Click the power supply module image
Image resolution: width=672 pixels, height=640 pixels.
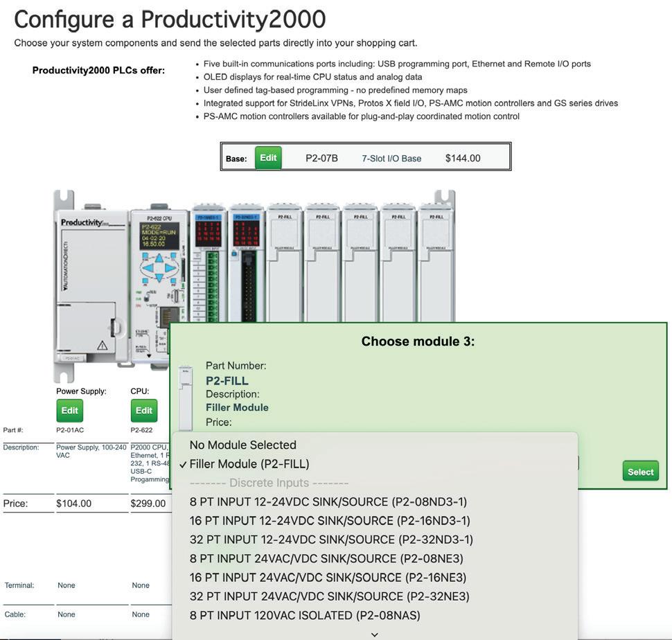[x=91, y=287]
